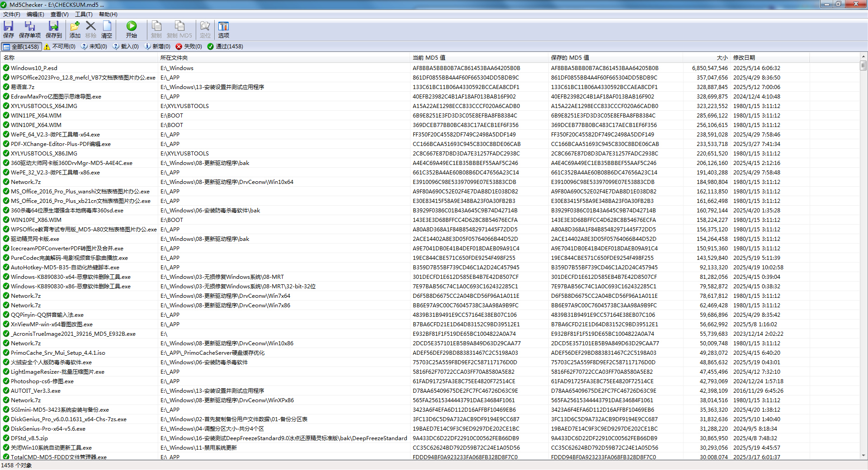Open the 编辑(E) menu
Image resolution: width=868 pixels, height=470 pixels.
(35, 14)
